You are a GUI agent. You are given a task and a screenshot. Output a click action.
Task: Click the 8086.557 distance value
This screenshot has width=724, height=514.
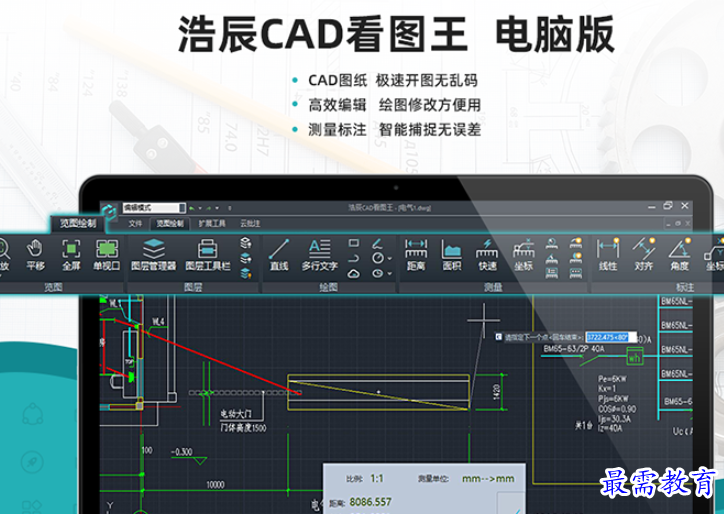tap(370, 502)
